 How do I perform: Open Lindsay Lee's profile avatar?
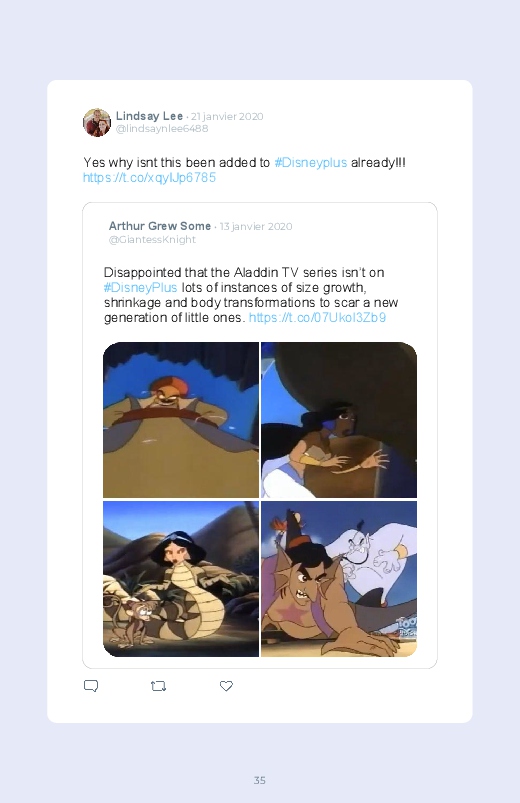97,122
